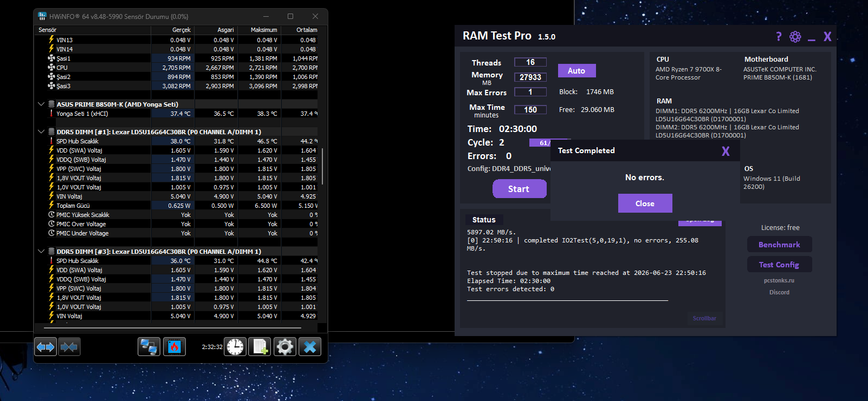Select VDDQ (SWB) Voltaj under DIMM [#1]
868x401 pixels.
point(176,160)
